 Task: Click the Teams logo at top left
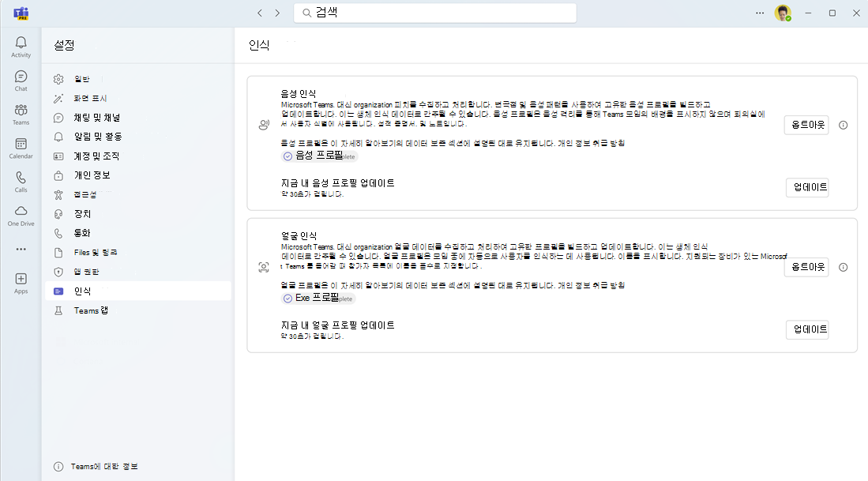click(x=21, y=13)
